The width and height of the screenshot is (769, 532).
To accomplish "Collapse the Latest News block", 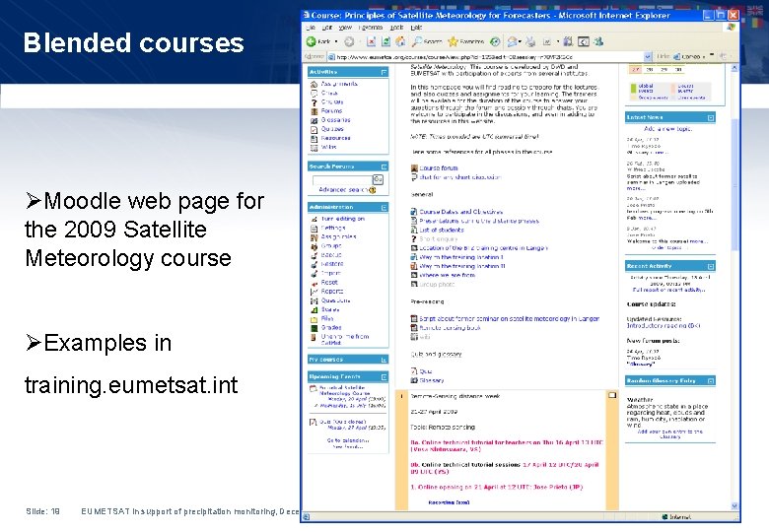I will [x=711, y=117].
